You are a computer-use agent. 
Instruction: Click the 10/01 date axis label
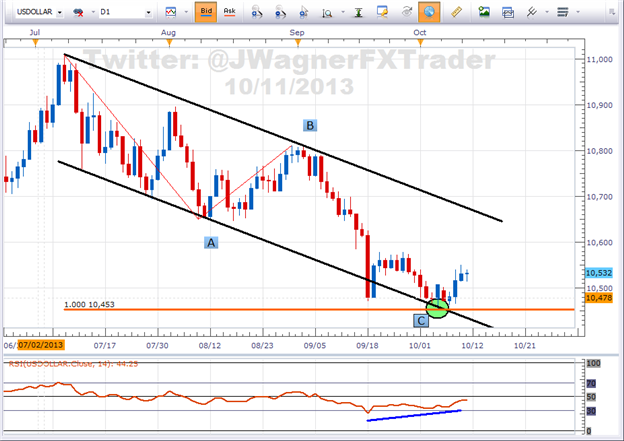coord(420,345)
